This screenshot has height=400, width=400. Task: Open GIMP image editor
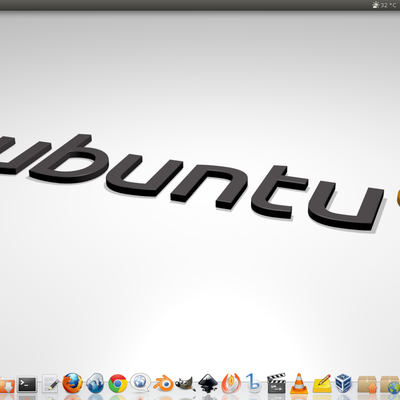(185, 384)
